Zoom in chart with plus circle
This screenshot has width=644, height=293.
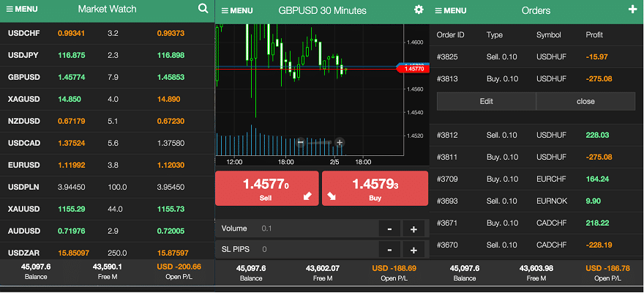point(340,143)
